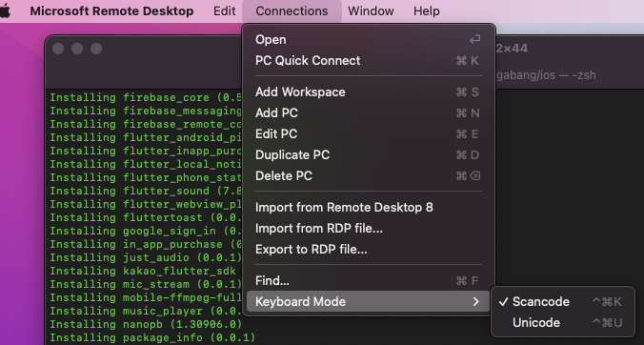Expand the Keyboard Mode submenu
This screenshot has height=345, width=644.
pyautogui.click(x=369, y=301)
